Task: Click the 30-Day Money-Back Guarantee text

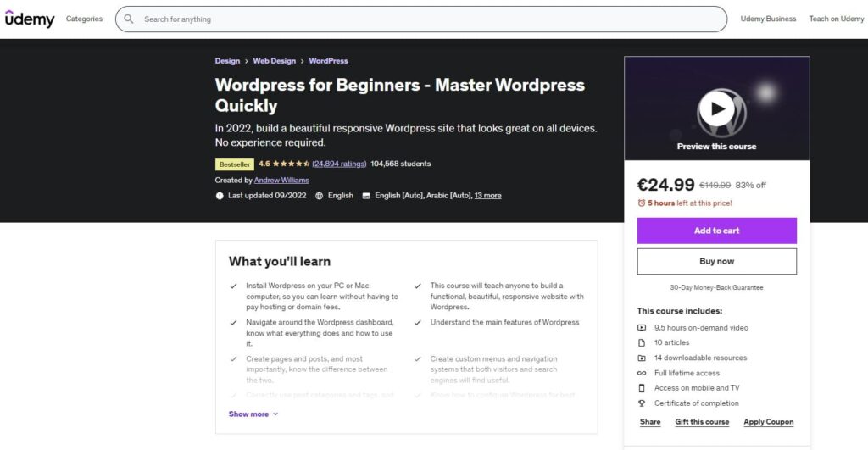Action: tap(716, 288)
